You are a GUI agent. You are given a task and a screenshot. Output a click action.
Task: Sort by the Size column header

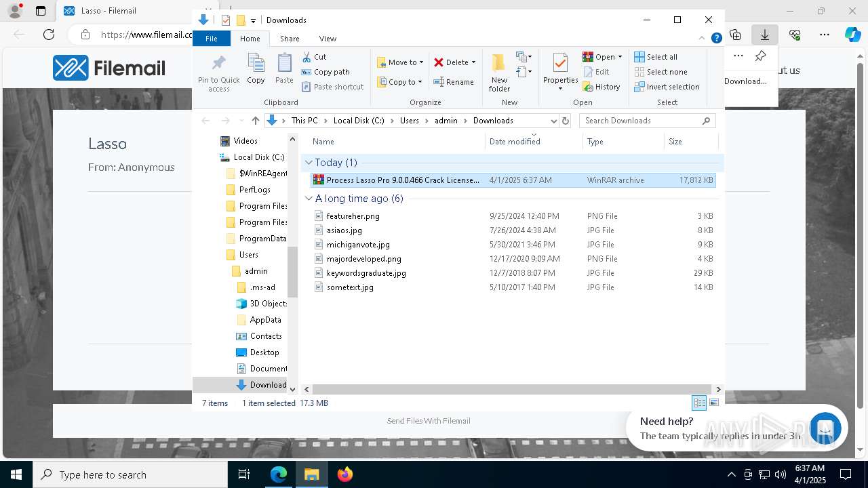point(690,142)
